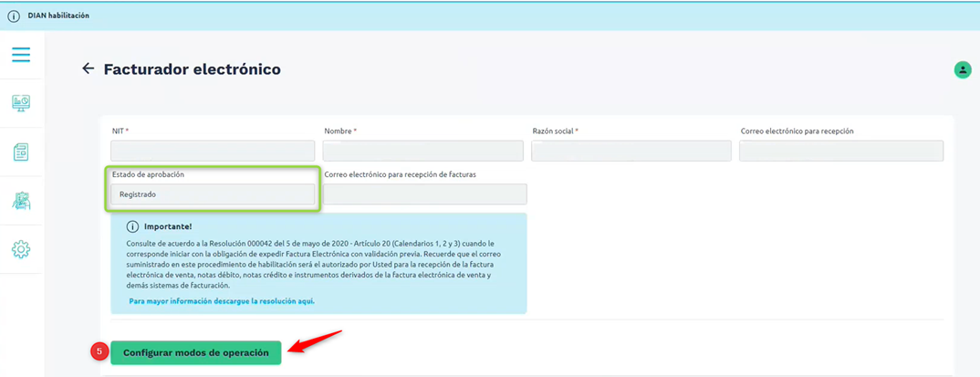Open the green user profile avatar
This screenshot has height=377, width=980.
click(962, 69)
